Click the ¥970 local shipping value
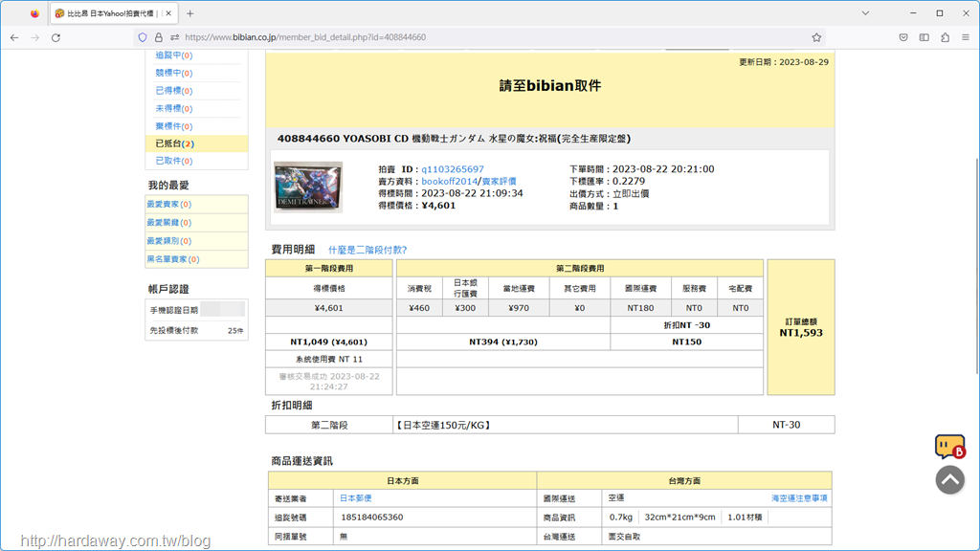Viewport: 980px width, 551px height. [x=519, y=308]
